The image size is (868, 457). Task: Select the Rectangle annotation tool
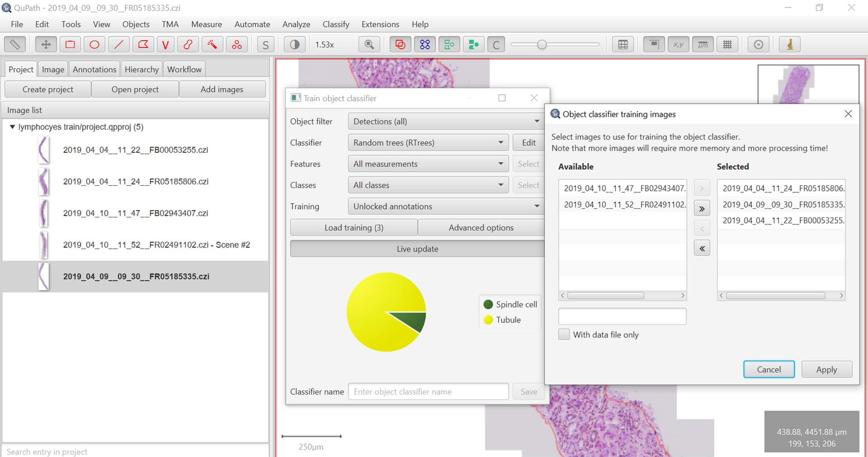point(70,44)
